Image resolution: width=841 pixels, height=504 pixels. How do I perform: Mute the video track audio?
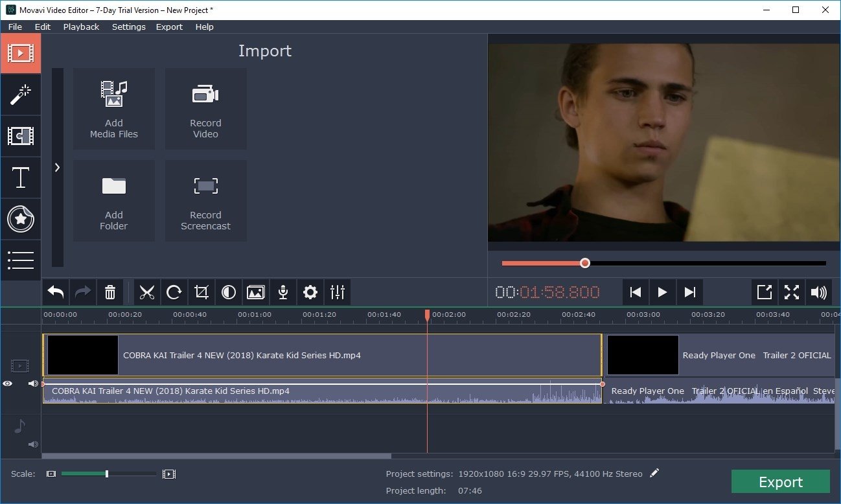33,384
